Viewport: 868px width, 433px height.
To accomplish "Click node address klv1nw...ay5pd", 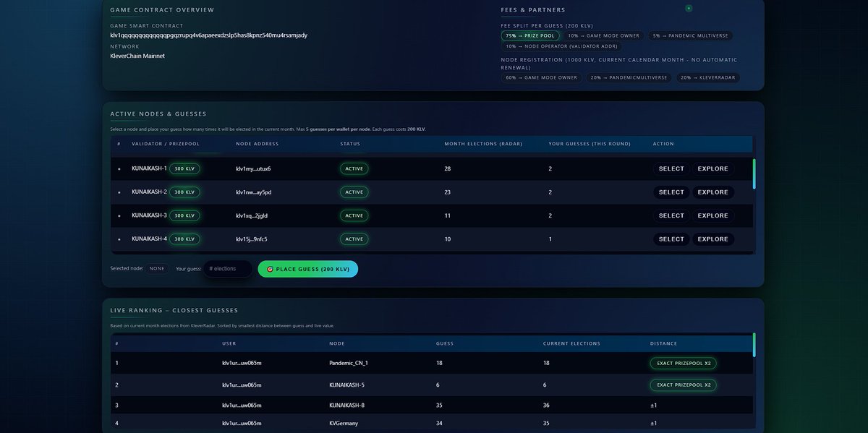I will pos(254,192).
